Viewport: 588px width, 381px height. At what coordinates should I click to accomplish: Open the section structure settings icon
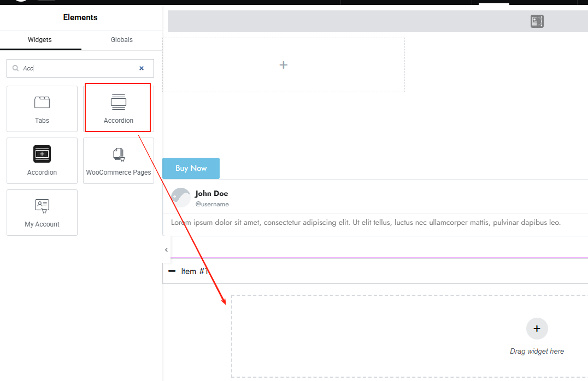(536, 21)
